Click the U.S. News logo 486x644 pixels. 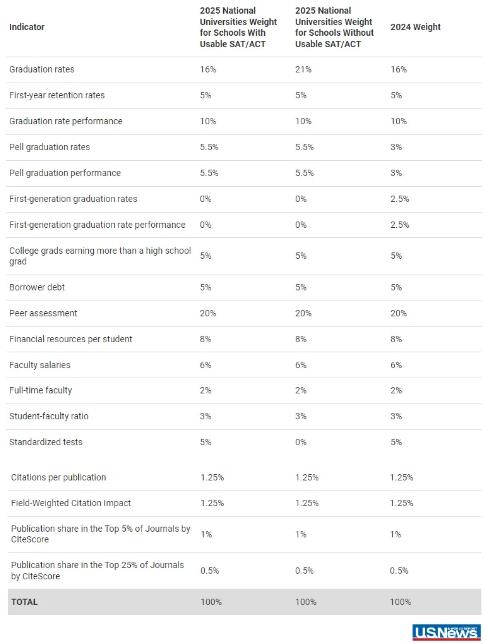tap(446, 632)
